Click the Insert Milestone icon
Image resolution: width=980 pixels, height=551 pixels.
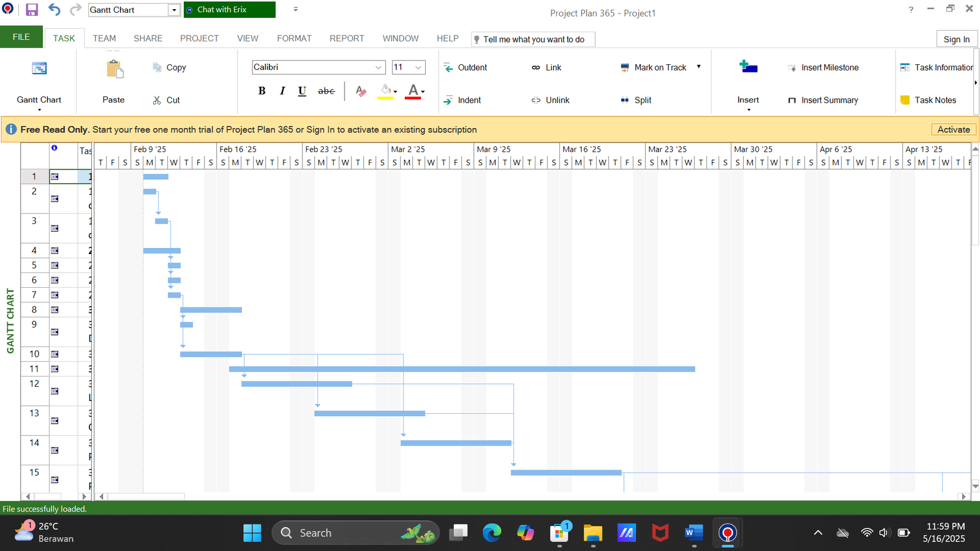tap(792, 68)
